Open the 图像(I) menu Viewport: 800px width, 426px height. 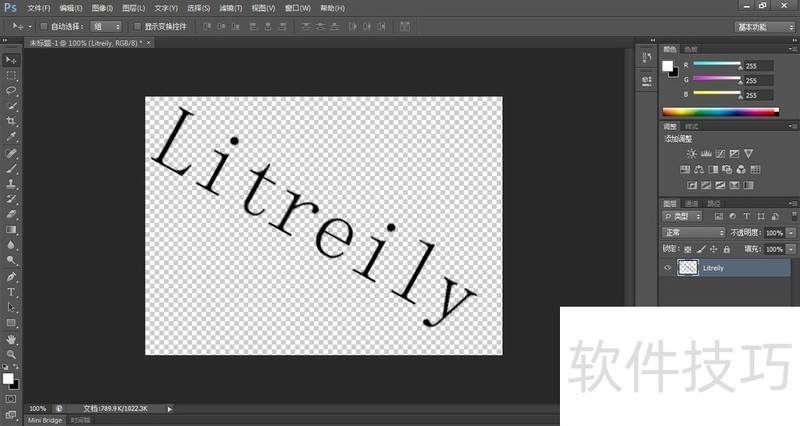tap(102, 8)
